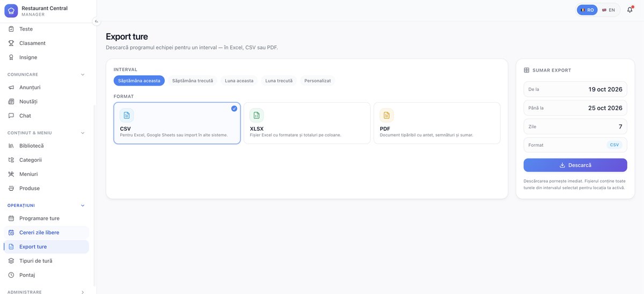Click the Teste clipboard icon
The image size is (644, 294).
click(11, 29)
